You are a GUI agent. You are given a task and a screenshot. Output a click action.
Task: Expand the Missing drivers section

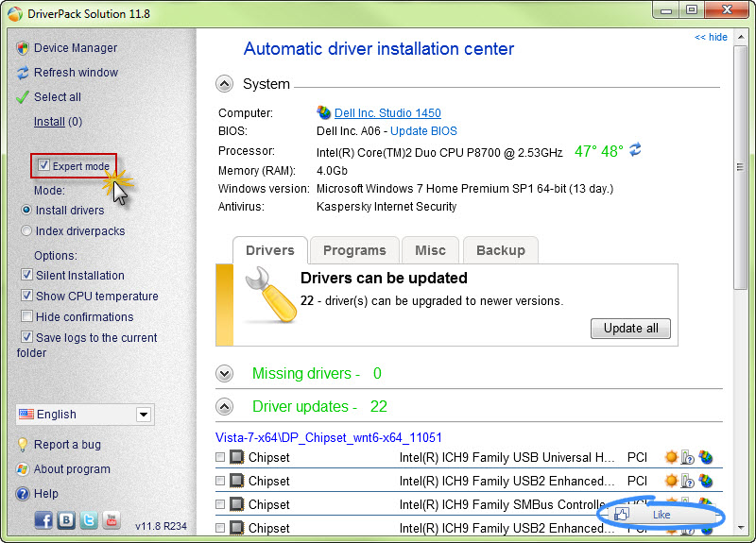224,374
